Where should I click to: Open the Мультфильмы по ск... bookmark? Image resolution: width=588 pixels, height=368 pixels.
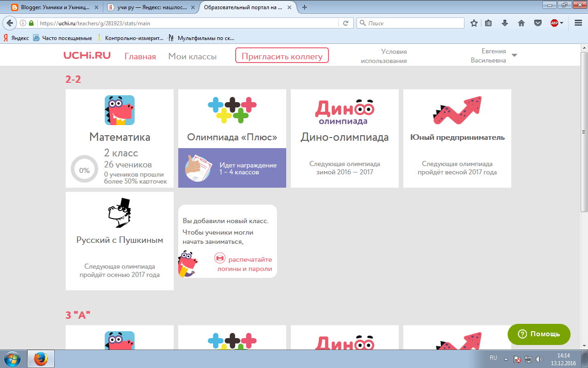pos(202,38)
